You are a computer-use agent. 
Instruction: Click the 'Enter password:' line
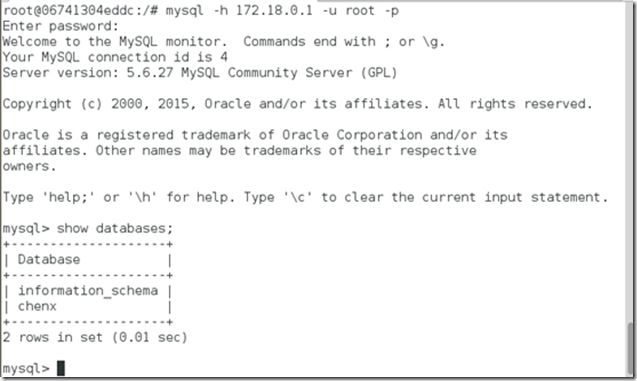point(61,26)
